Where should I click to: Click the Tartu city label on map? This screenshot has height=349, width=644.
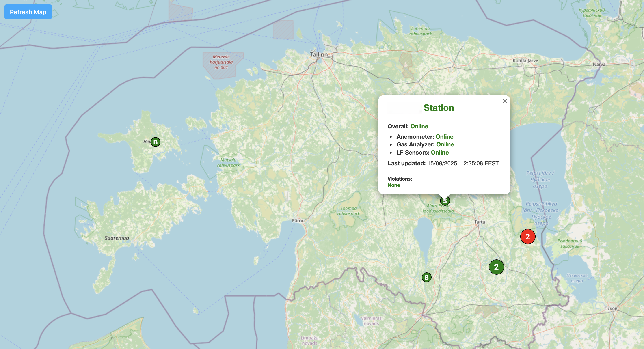tap(480, 222)
